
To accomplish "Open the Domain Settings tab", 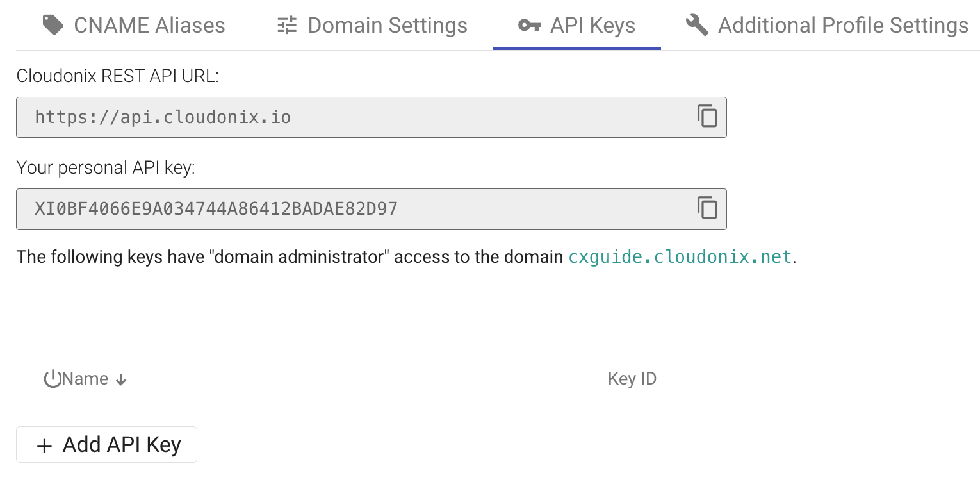I will (x=388, y=26).
